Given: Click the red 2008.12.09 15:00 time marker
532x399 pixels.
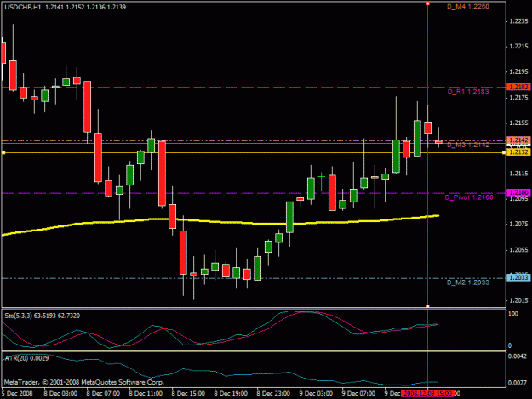Looking at the screenshot, I should pos(427,394).
